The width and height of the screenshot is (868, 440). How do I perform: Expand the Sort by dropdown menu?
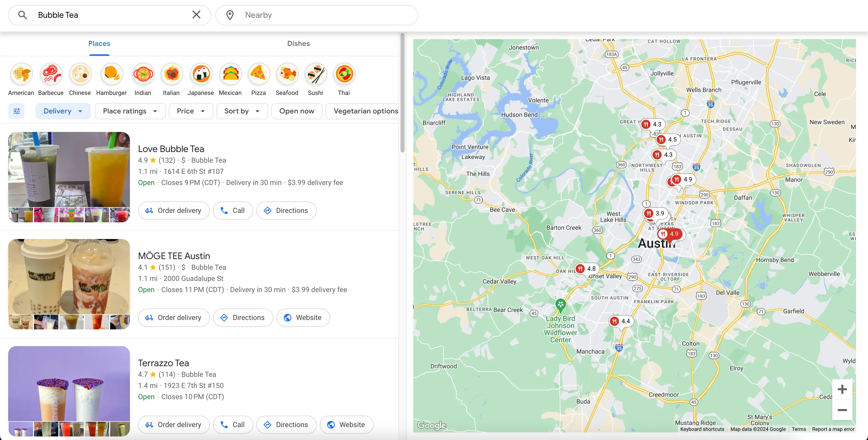tap(241, 111)
